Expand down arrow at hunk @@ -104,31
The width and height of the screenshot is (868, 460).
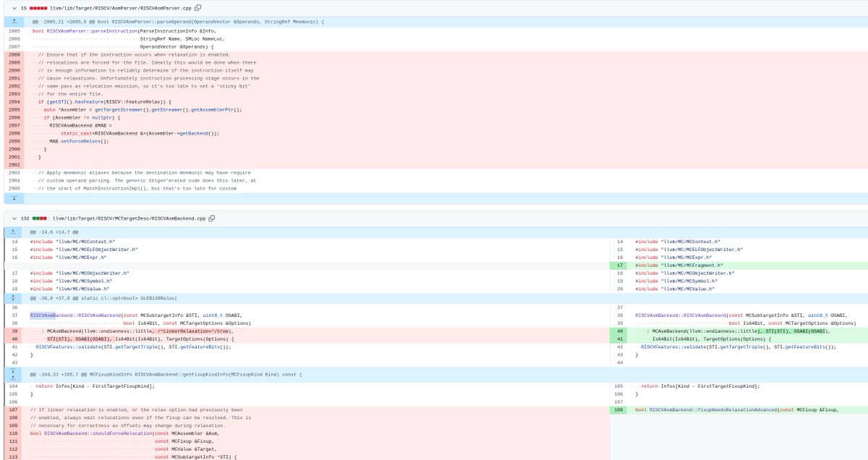tap(14, 371)
